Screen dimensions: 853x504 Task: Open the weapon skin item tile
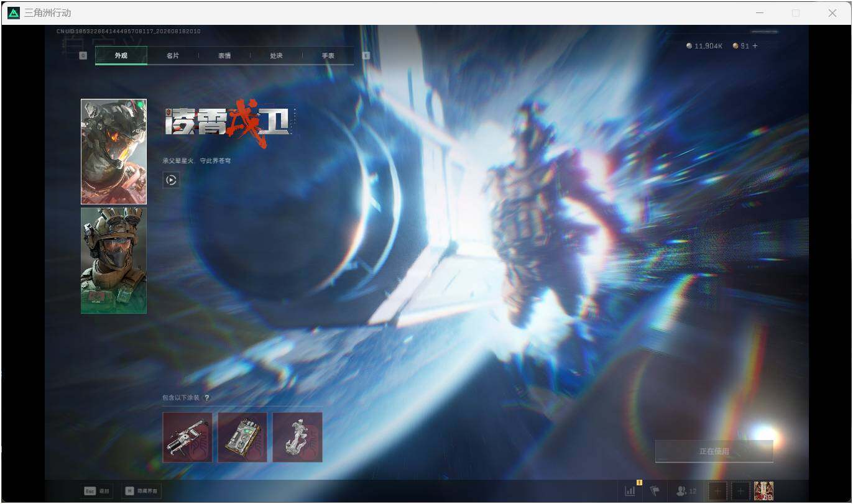pyautogui.click(x=188, y=437)
